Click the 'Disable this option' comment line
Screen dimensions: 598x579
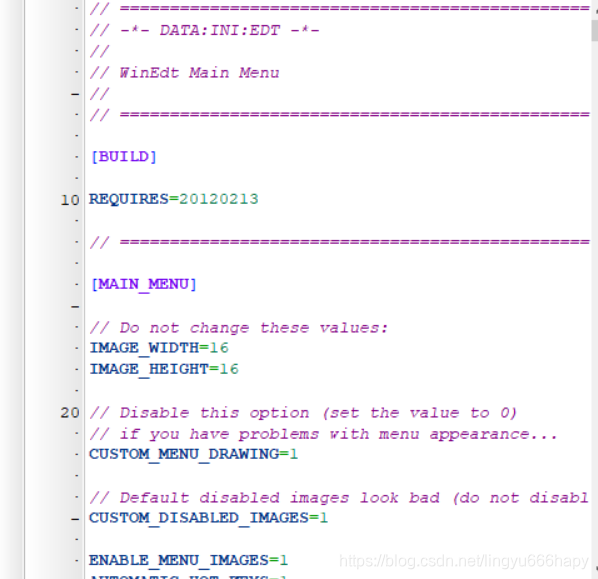point(304,413)
